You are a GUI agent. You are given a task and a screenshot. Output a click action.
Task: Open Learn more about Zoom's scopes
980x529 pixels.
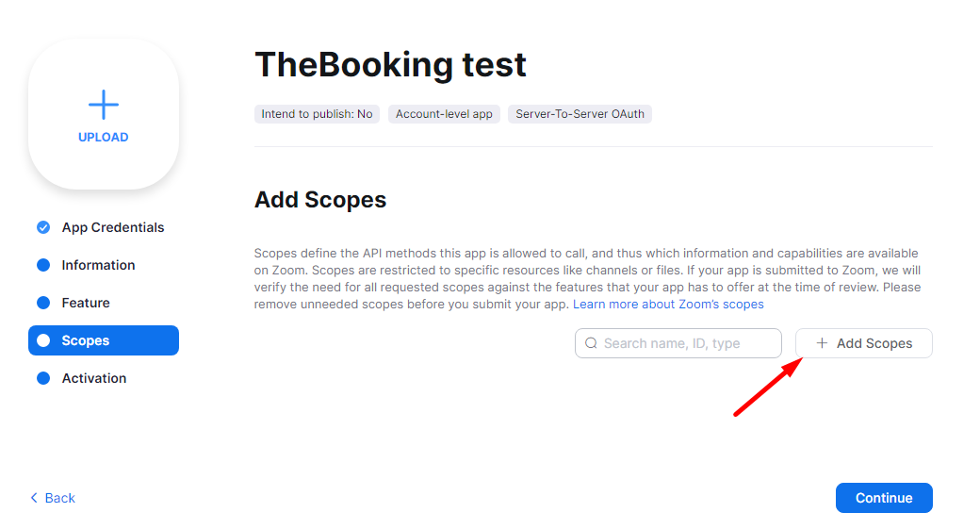click(668, 305)
